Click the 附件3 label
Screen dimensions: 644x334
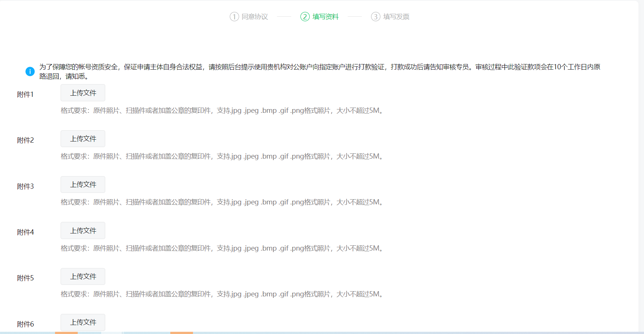point(25,187)
